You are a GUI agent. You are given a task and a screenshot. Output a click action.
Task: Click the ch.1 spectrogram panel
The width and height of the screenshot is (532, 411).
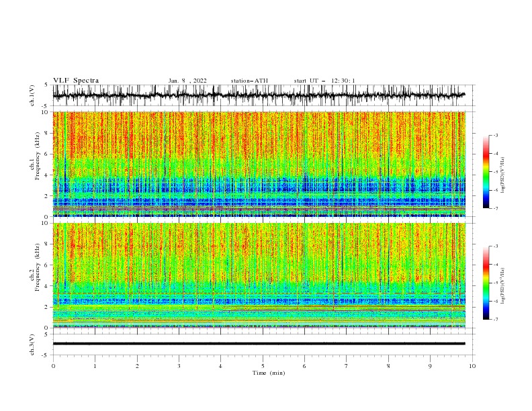[259, 164]
